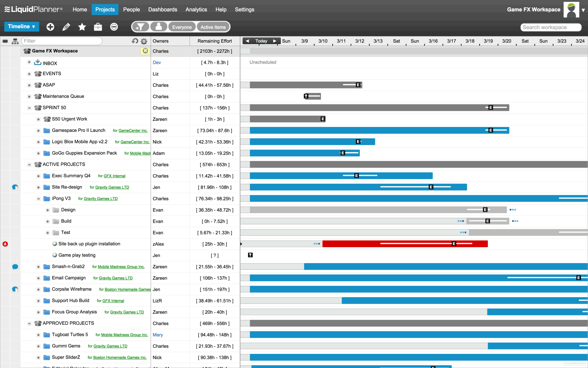Click the comment icon on Corpsite Wireframe row
The width and height of the screenshot is (588, 368).
(15, 289)
